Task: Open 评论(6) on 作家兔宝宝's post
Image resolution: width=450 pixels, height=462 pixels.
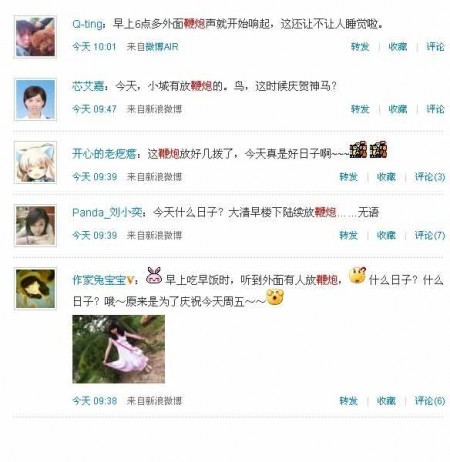Action: click(430, 401)
